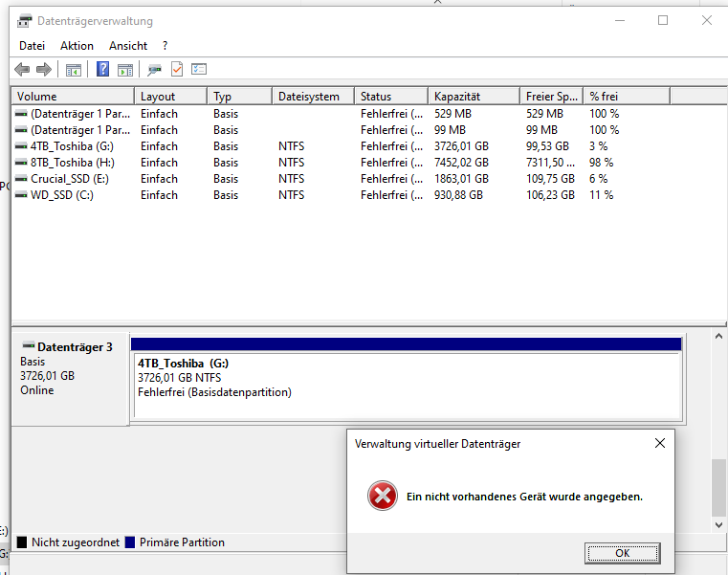Click the 1863,01 GB capacity cell

(x=461, y=179)
